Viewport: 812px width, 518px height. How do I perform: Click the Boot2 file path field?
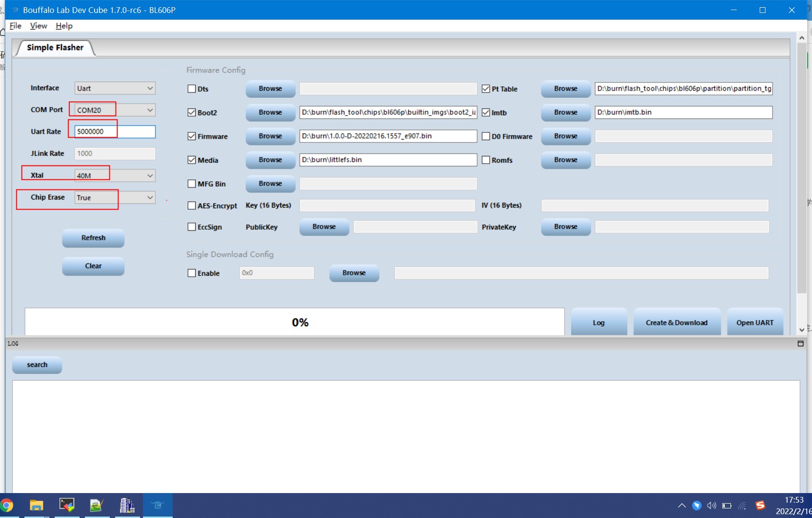pos(388,112)
